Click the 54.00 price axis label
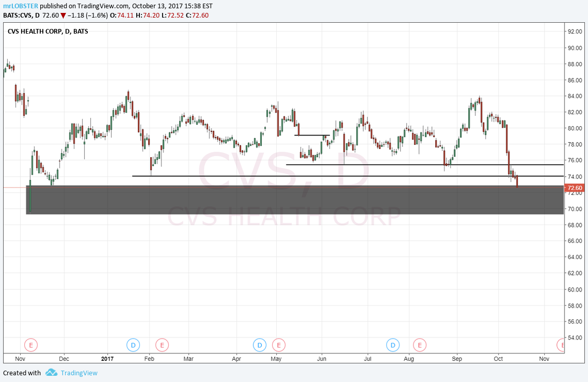Image resolution: width=588 pixels, height=382 pixels. coord(575,338)
